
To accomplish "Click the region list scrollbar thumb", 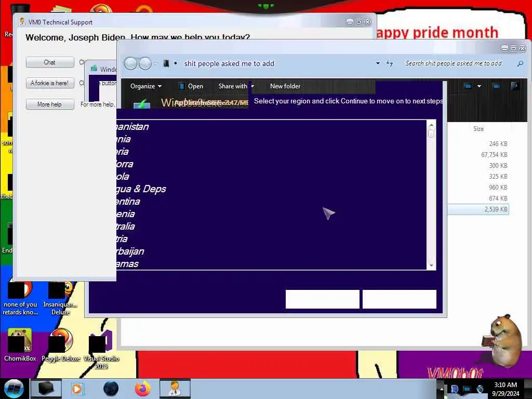I will (x=431, y=134).
